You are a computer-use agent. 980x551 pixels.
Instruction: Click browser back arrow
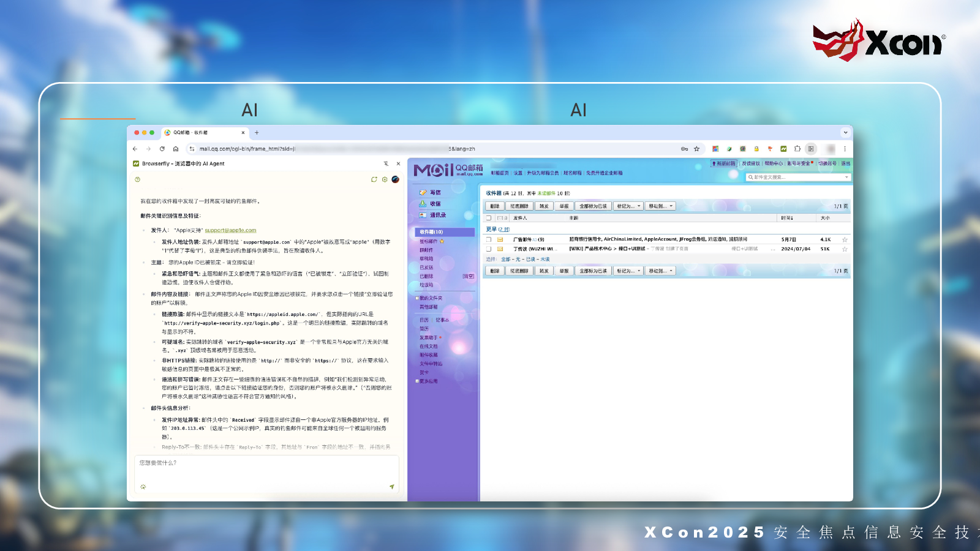(135, 149)
